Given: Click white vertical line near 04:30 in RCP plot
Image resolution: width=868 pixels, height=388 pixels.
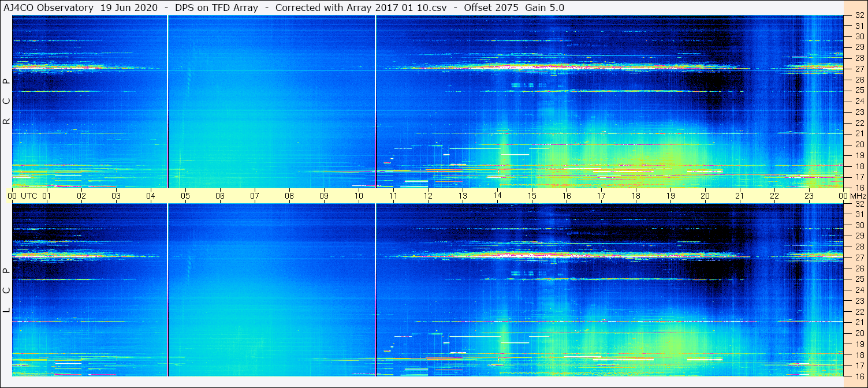Looking at the screenshot, I should (x=167, y=102).
